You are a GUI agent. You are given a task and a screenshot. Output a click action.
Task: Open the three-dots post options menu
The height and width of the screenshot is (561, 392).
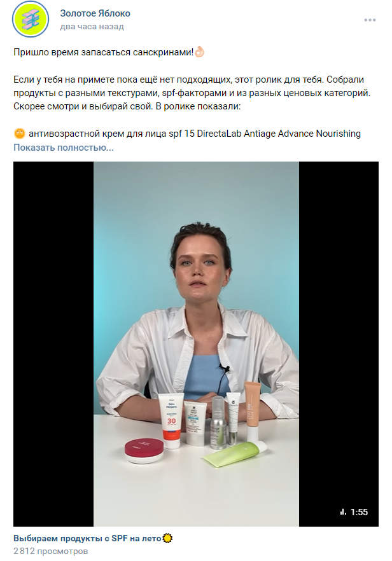click(x=370, y=20)
